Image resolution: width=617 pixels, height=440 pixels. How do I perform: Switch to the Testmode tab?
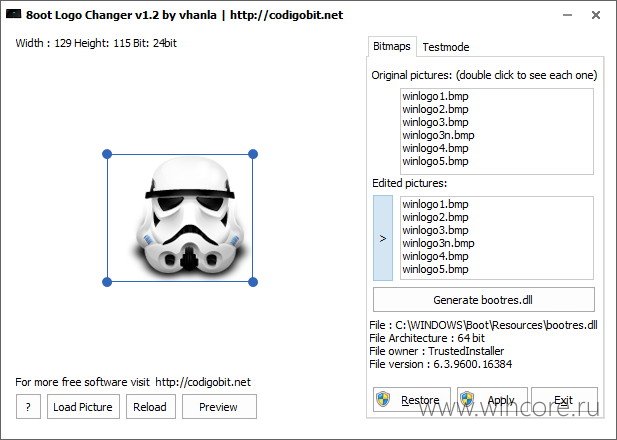tap(446, 47)
